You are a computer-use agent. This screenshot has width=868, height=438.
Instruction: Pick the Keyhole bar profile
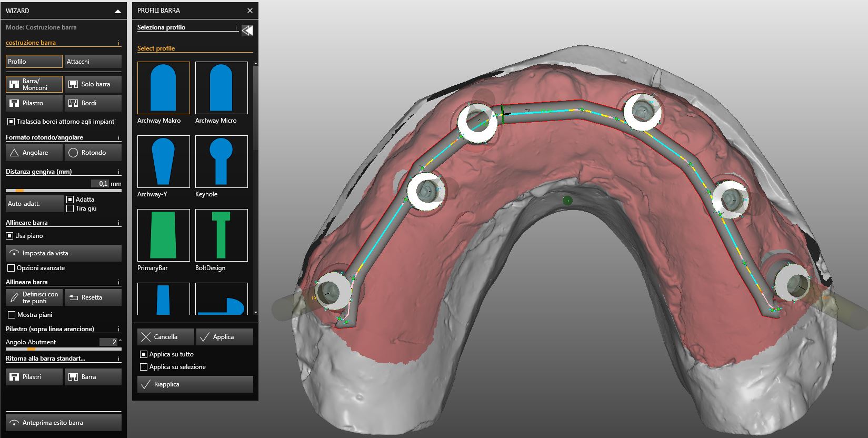pyautogui.click(x=221, y=162)
